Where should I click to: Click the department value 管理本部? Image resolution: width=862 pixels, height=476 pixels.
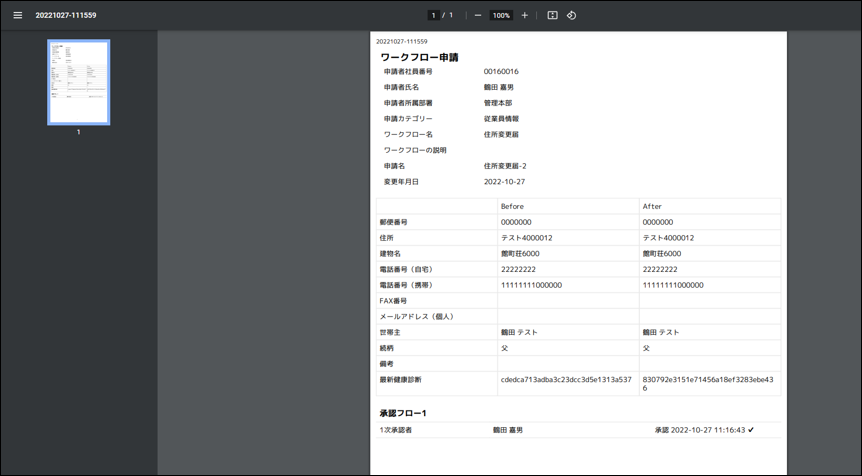click(x=498, y=103)
